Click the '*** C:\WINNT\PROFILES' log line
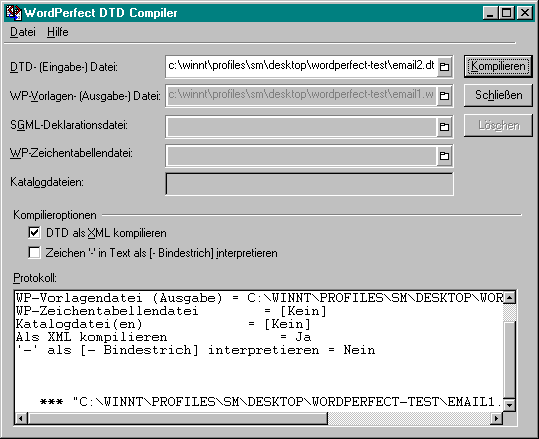The width and height of the screenshot is (539, 439). [271, 402]
